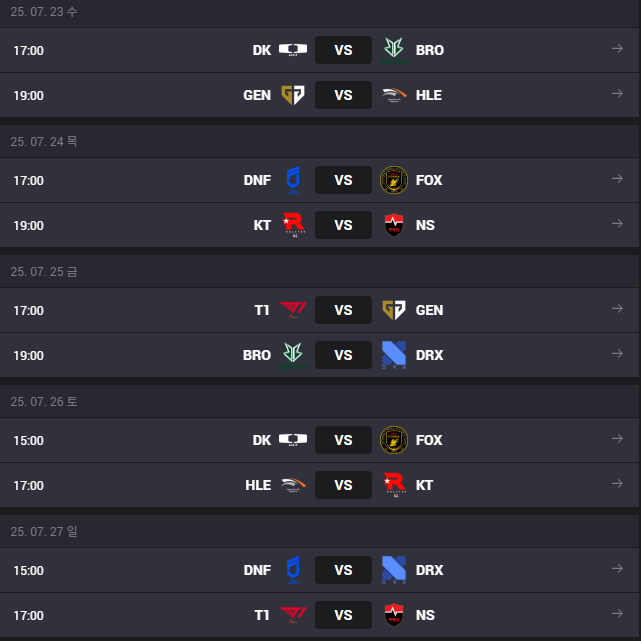Click T1 logo in T1 vs GEN match
641x641 pixels.
pyautogui.click(x=293, y=310)
